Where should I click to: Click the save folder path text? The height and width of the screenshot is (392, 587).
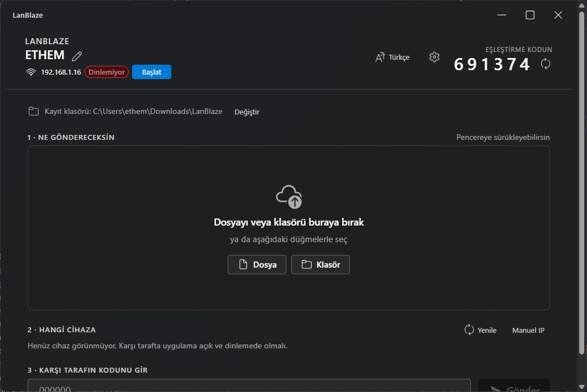click(x=134, y=111)
